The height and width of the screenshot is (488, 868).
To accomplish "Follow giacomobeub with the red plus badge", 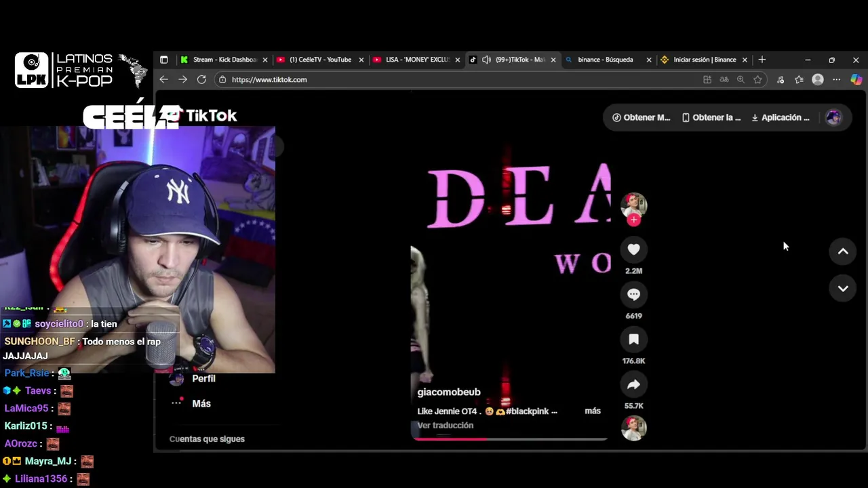I will (x=633, y=220).
